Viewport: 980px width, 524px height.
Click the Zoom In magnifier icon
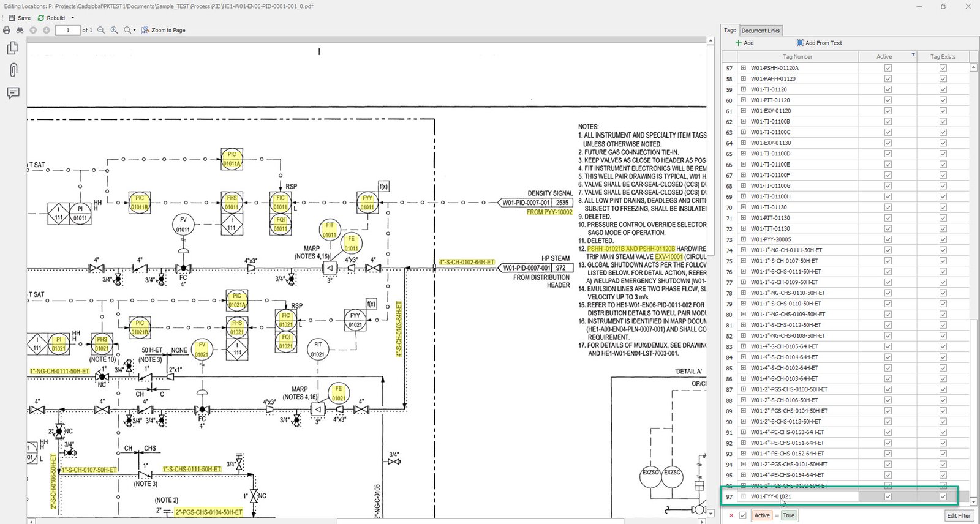pos(114,30)
